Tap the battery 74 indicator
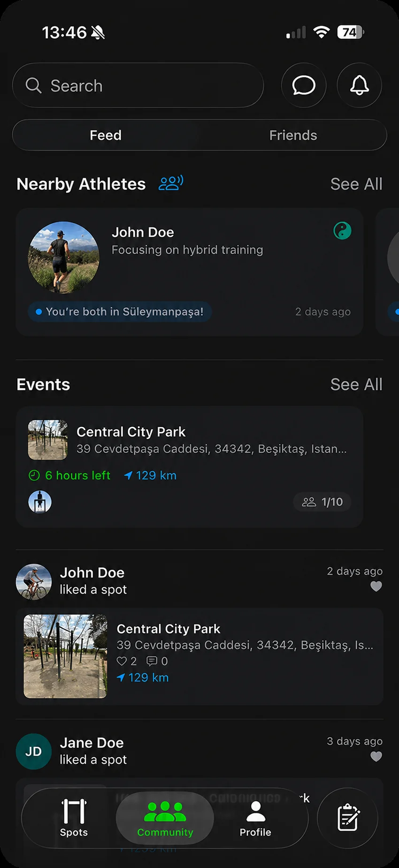 [x=351, y=32]
